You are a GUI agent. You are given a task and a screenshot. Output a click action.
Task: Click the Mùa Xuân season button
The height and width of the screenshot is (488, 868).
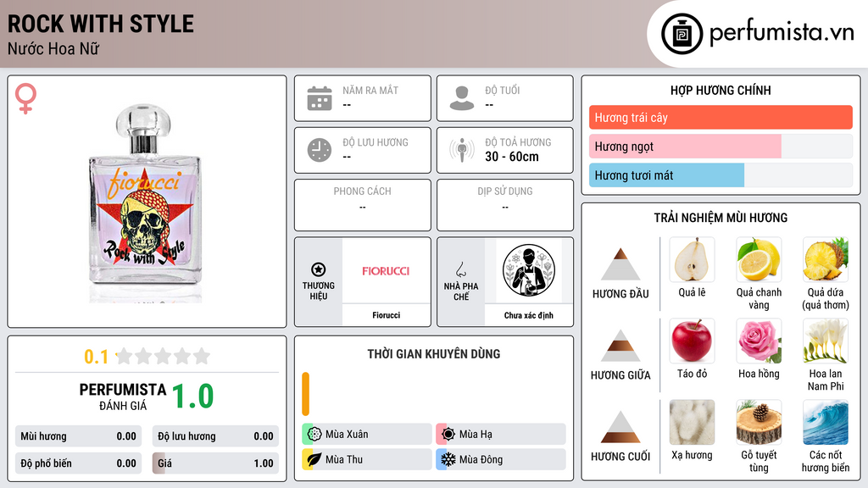[367, 435]
